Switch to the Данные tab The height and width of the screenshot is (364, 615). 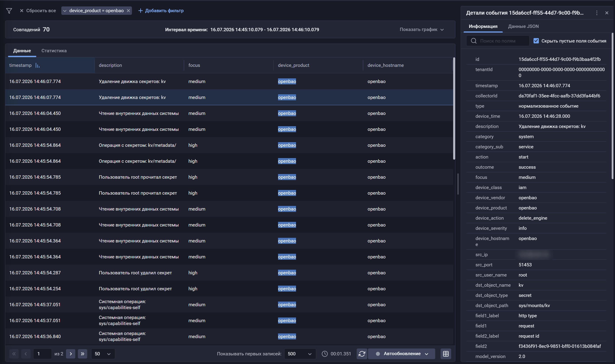[x=22, y=51]
